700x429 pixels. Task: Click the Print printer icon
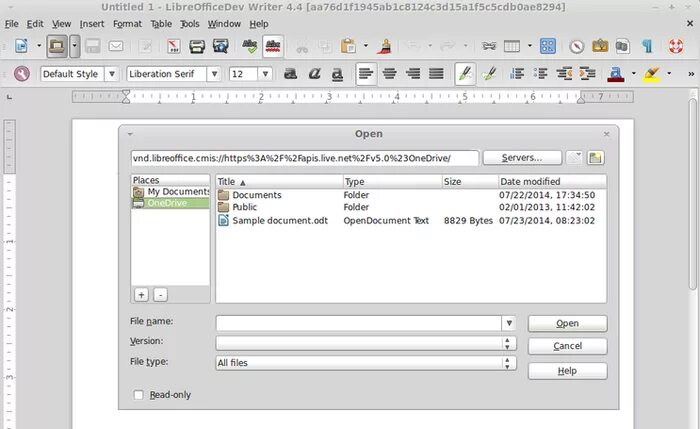[x=197, y=46]
